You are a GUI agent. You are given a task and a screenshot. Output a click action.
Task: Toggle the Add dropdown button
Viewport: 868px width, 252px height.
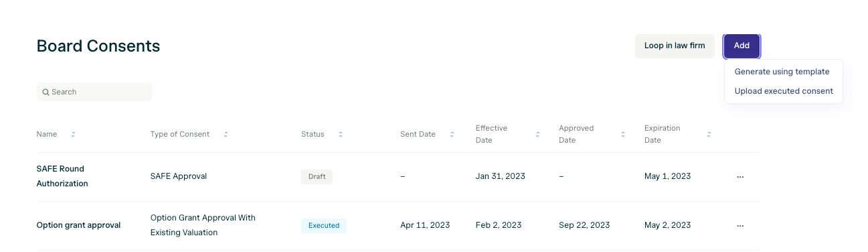[x=742, y=46]
